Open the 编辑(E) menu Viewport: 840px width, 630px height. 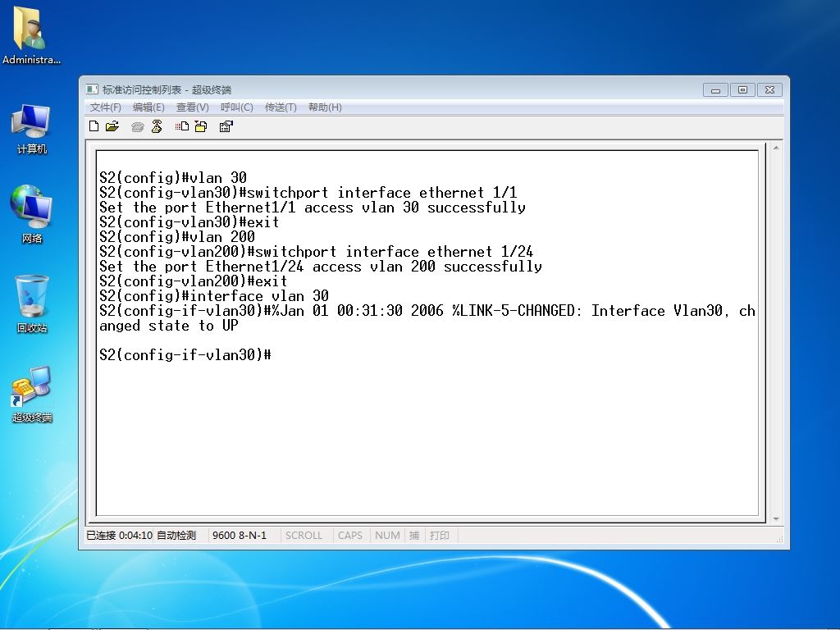(x=148, y=107)
